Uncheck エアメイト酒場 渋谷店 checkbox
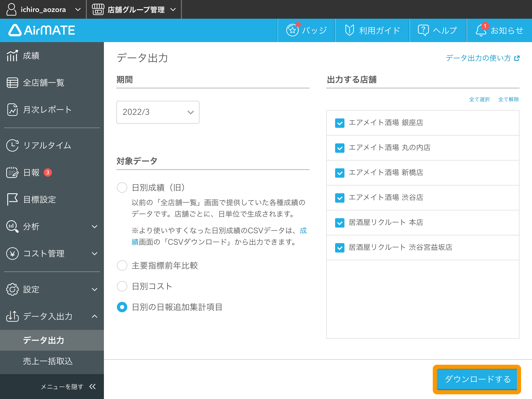The width and height of the screenshot is (532, 399). tap(340, 198)
